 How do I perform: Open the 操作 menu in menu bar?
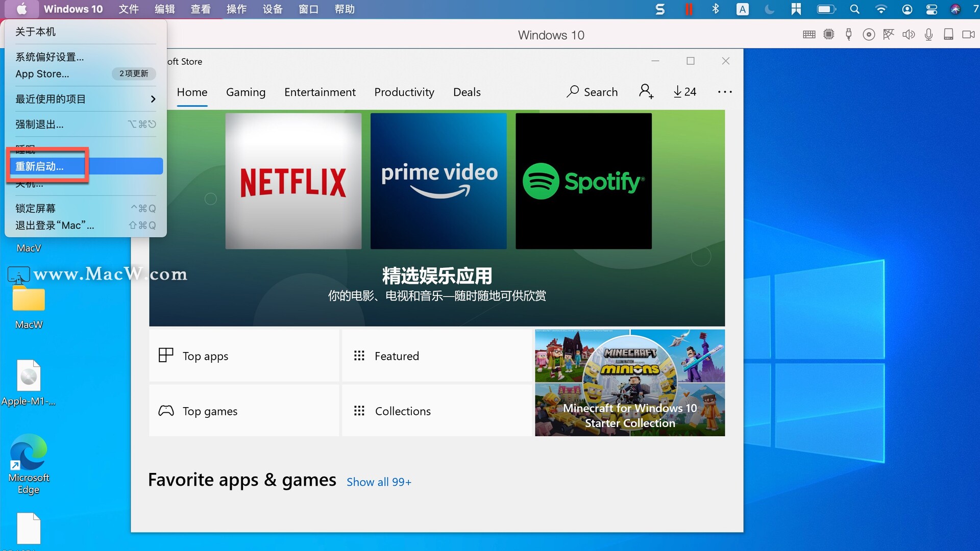[236, 9]
